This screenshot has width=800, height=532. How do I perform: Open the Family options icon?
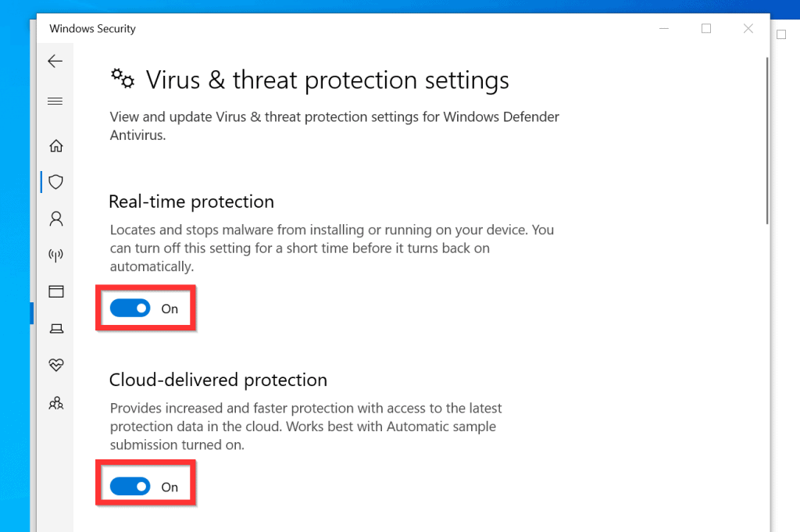pos(55,403)
